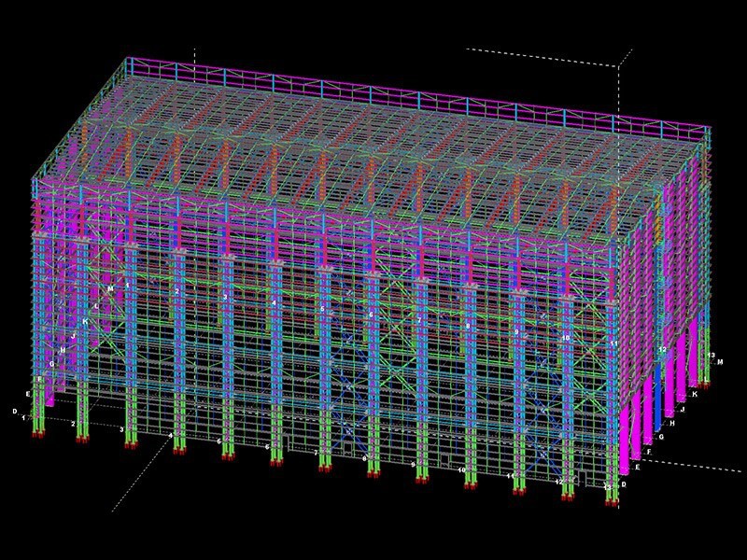Select upper grid label 10 on the front columns
The image size is (747, 560).
(x=566, y=338)
